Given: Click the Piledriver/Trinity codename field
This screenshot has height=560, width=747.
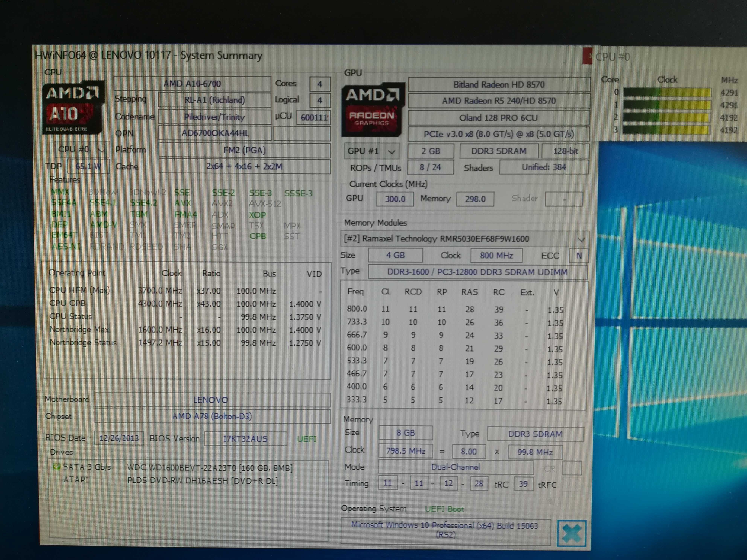Looking at the screenshot, I should (x=214, y=117).
